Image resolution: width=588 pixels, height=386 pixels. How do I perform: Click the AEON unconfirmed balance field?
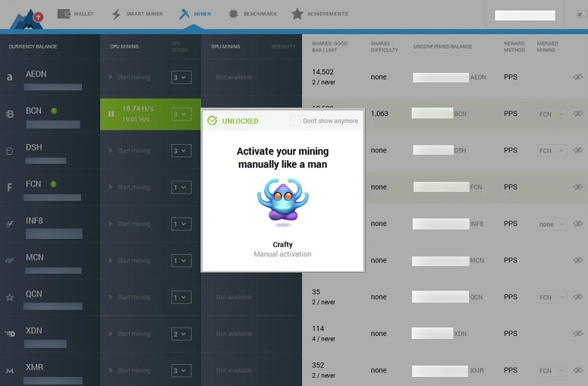(x=441, y=77)
